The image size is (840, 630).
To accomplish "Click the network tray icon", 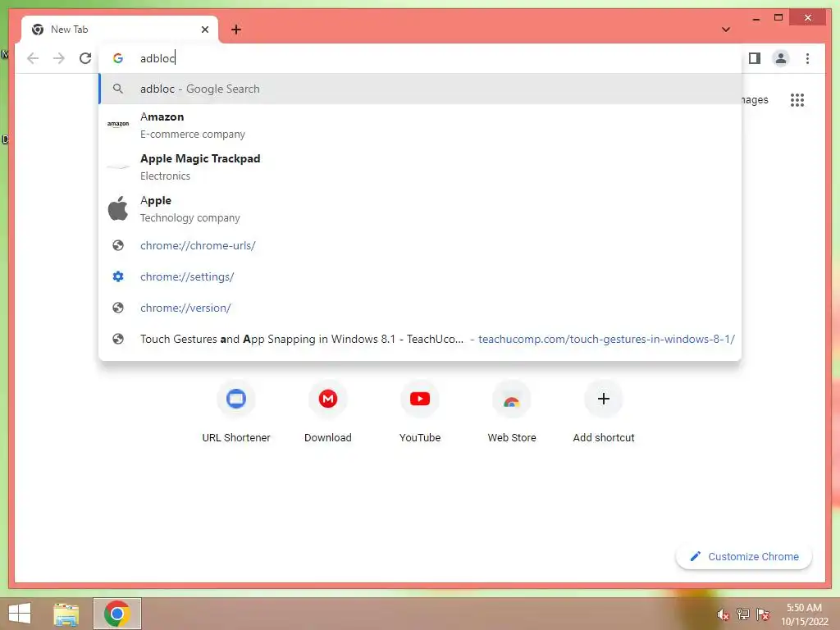I will [x=743, y=614].
